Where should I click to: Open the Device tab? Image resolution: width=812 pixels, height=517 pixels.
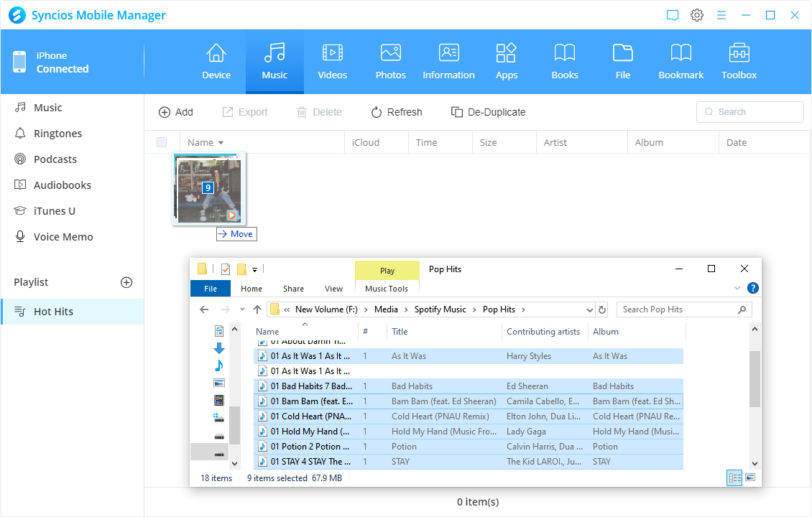click(216, 62)
